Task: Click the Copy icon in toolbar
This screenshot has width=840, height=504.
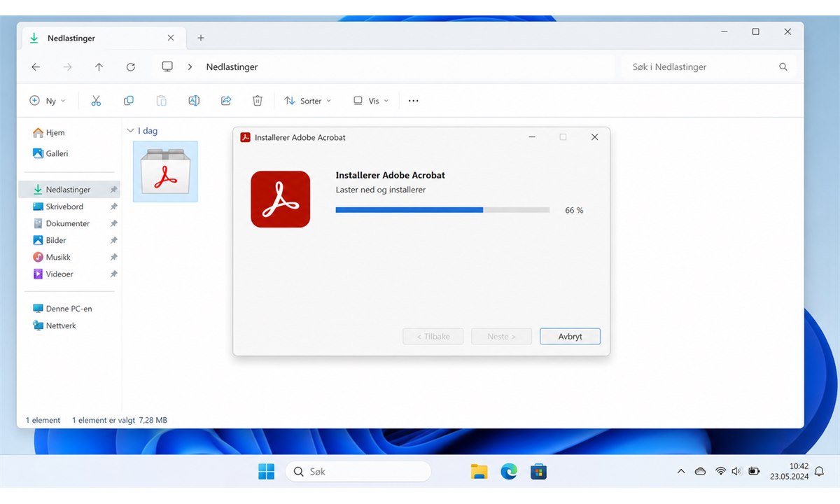Action: [129, 101]
